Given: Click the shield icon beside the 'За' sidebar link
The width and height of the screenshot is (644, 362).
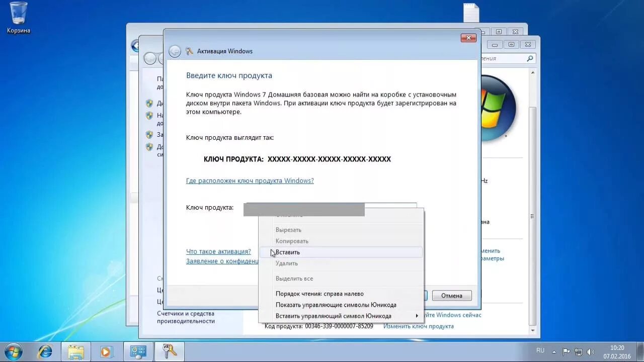Looking at the screenshot, I should [x=149, y=135].
